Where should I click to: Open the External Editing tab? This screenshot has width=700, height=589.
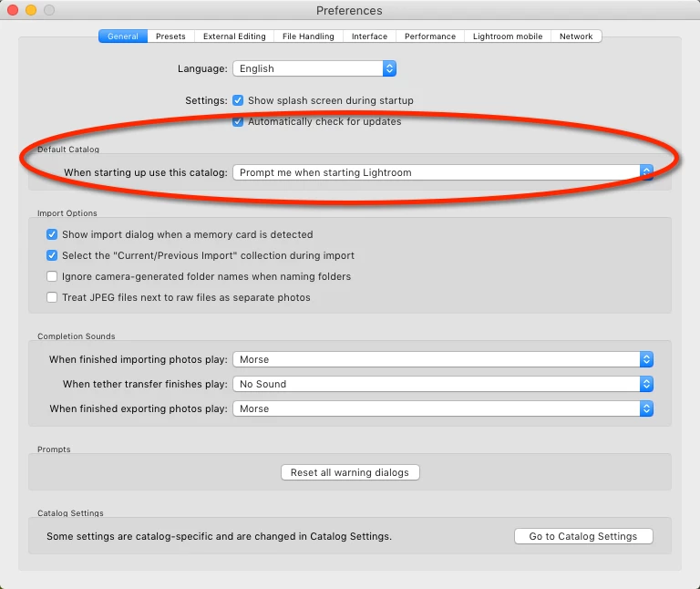pyautogui.click(x=234, y=36)
